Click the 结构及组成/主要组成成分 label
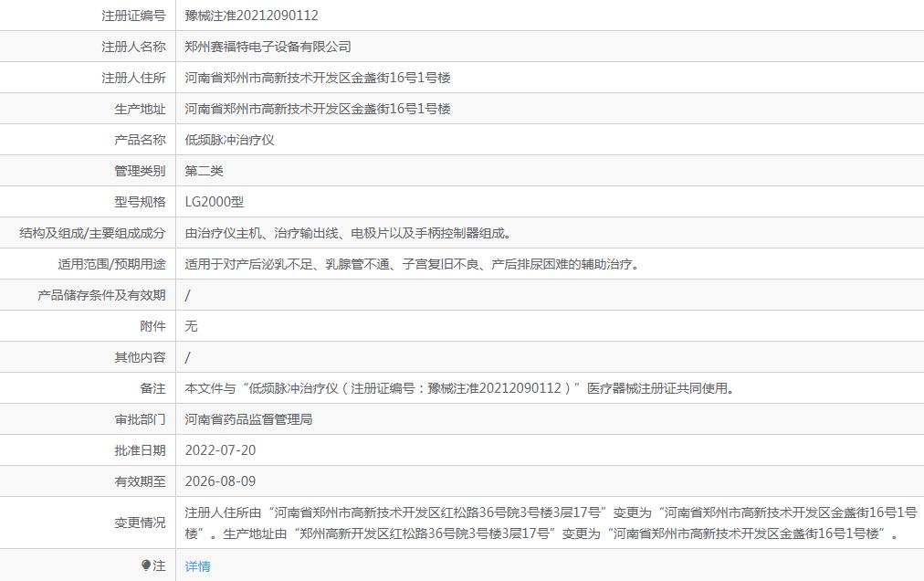 pos(92,233)
